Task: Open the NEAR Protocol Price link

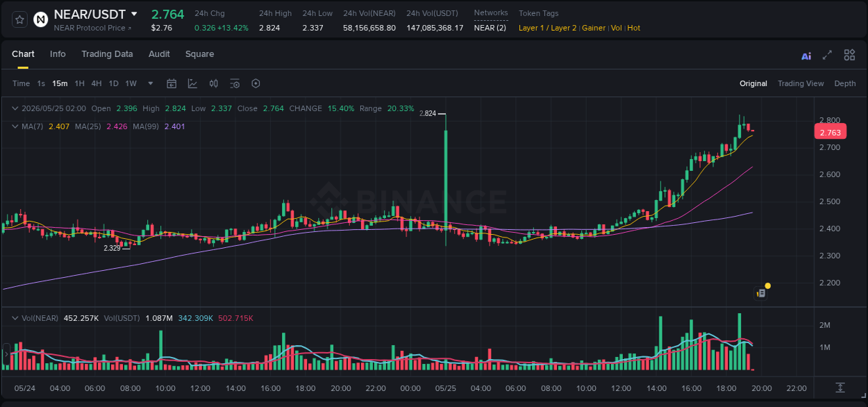Action: (92, 28)
